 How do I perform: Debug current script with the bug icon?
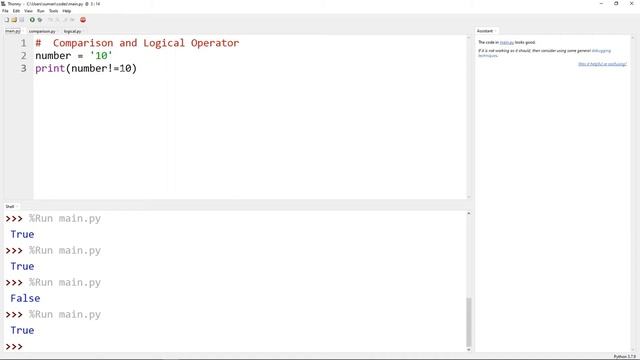tap(40, 20)
